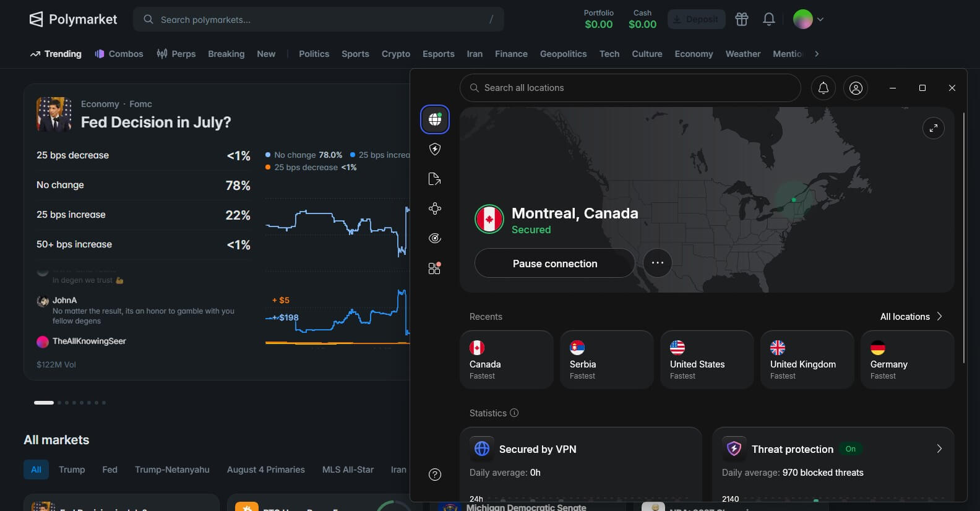This screenshot has width=980, height=511.
Task: Maximize the VPN window
Action: (922, 88)
